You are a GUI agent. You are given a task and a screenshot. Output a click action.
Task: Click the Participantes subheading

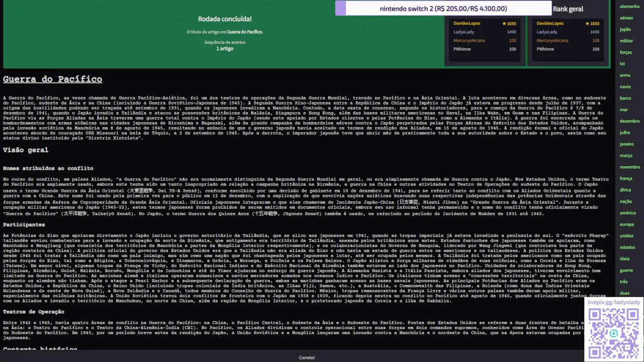[x=24, y=225]
